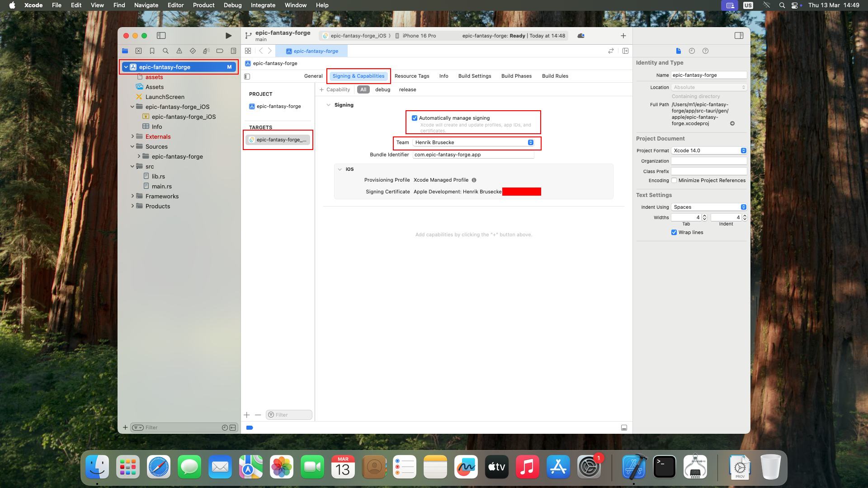
Task: Show provisioning profile info icon
Action: pyautogui.click(x=474, y=180)
